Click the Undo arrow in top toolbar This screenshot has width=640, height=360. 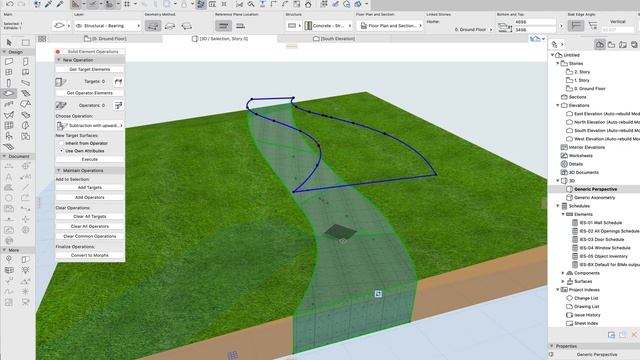pos(9,4)
